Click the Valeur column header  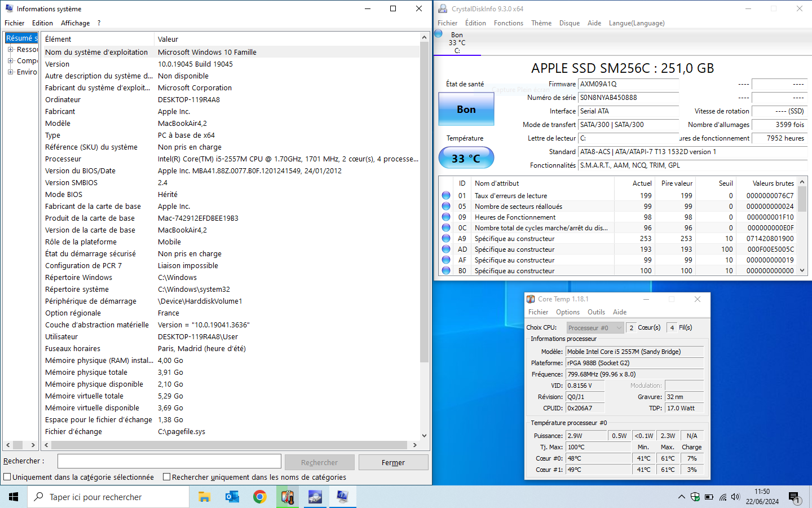click(286, 39)
